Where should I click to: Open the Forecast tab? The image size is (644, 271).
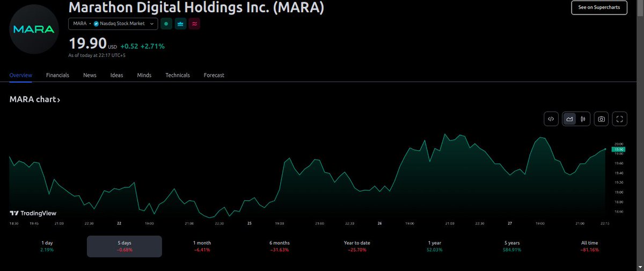[214, 75]
